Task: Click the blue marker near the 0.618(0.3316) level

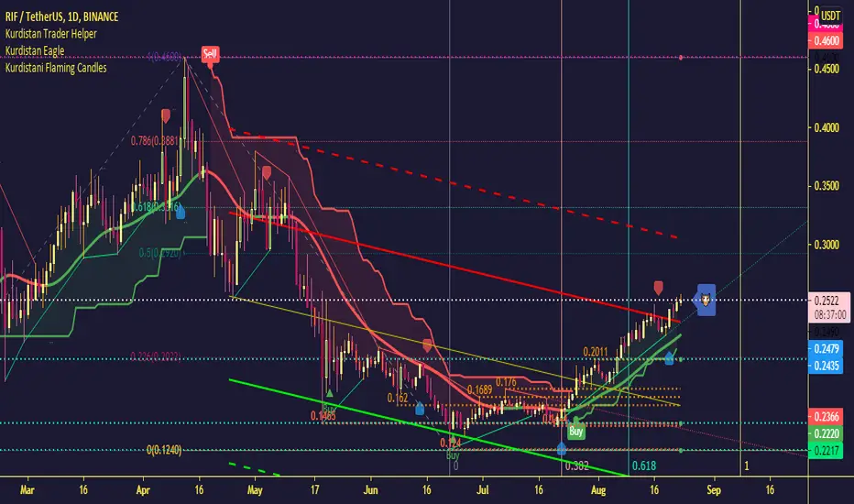Action: [181, 213]
